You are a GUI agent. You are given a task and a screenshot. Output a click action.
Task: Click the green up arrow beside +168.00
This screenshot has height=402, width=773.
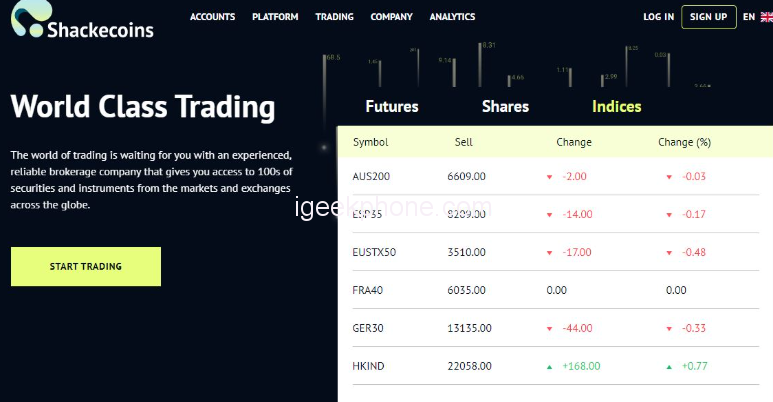click(549, 367)
